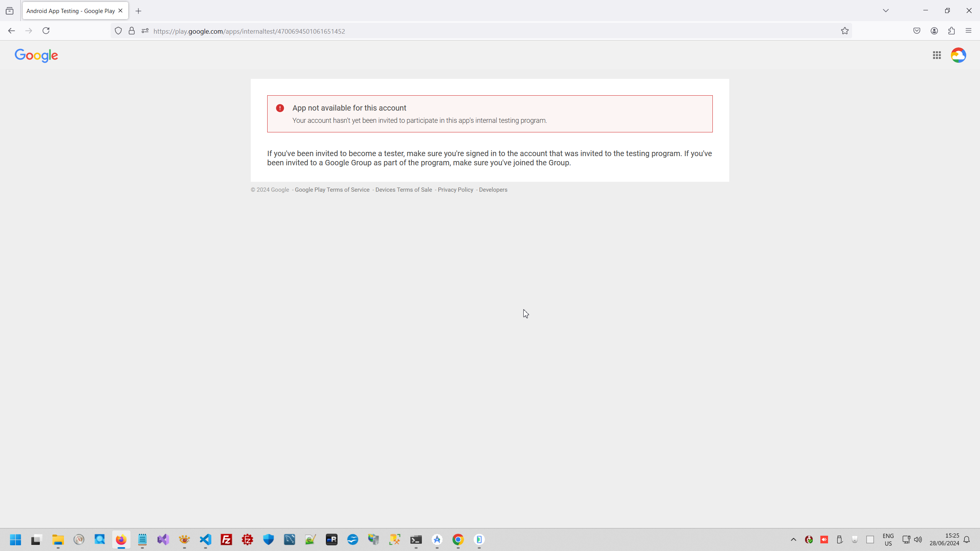
Task: Bookmark this page with the star icon
Action: pyautogui.click(x=845, y=31)
